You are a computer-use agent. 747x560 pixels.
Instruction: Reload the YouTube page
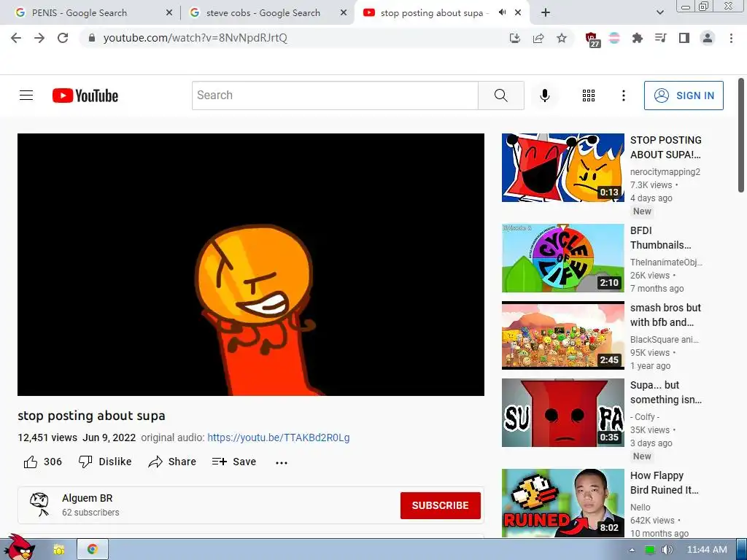(x=63, y=38)
